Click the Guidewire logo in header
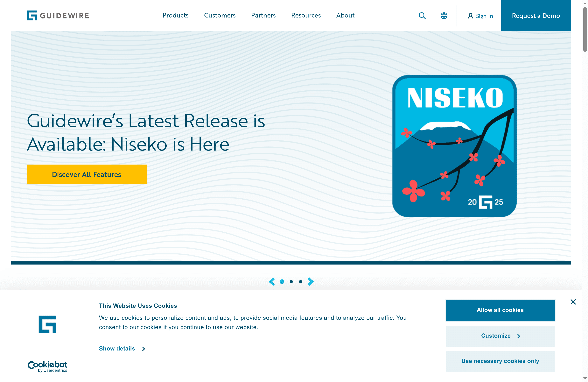The width and height of the screenshot is (588, 382). 58,16
